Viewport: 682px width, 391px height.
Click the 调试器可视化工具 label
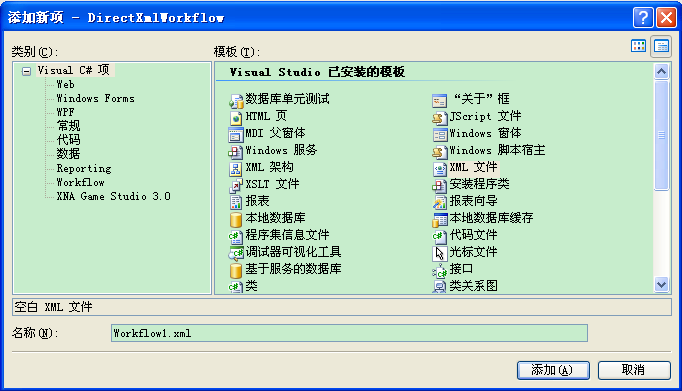pos(293,252)
